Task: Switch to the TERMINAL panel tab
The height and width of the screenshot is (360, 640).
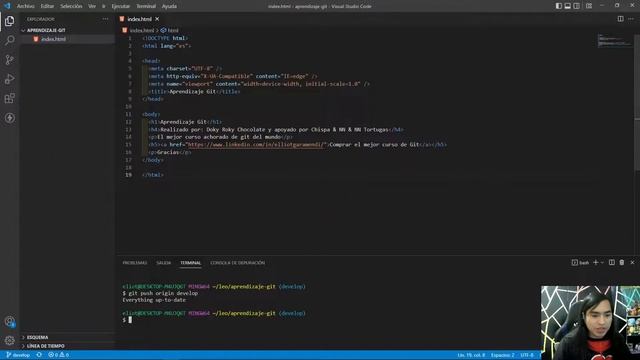Action: pos(191,263)
